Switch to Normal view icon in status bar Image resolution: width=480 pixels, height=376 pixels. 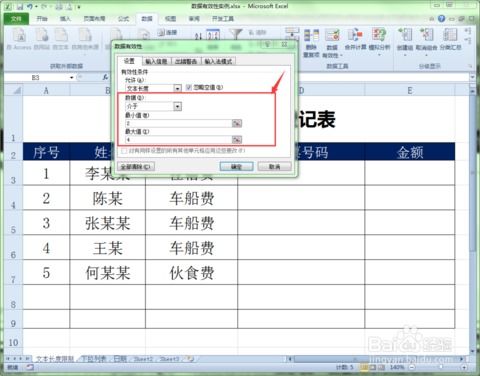coord(363,367)
